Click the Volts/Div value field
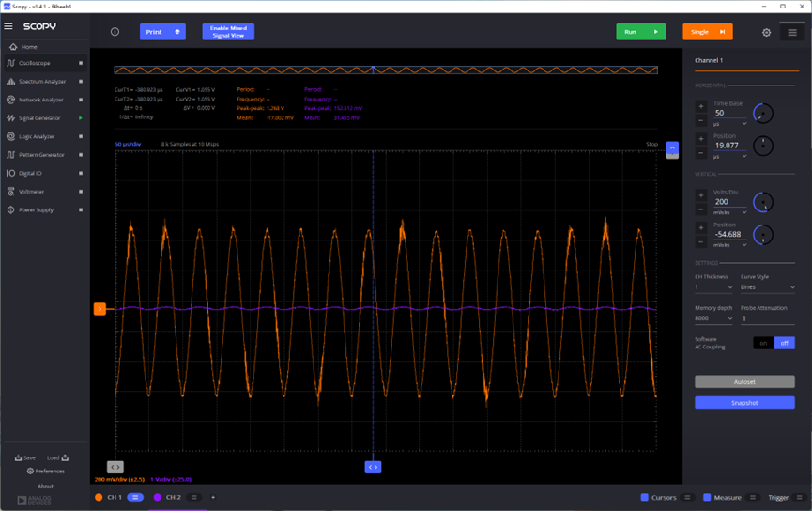812x511 pixels. (x=729, y=202)
